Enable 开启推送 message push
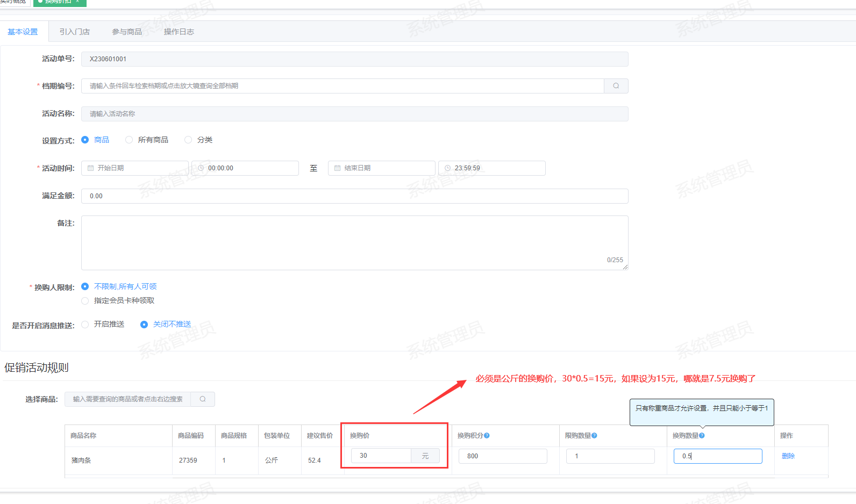 85,325
